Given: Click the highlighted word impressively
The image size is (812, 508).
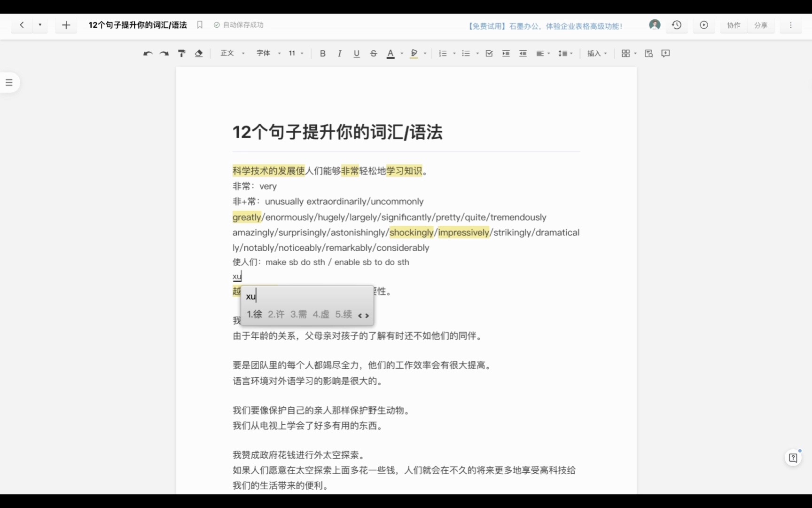Looking at the screenshot, I should [464, 232].
